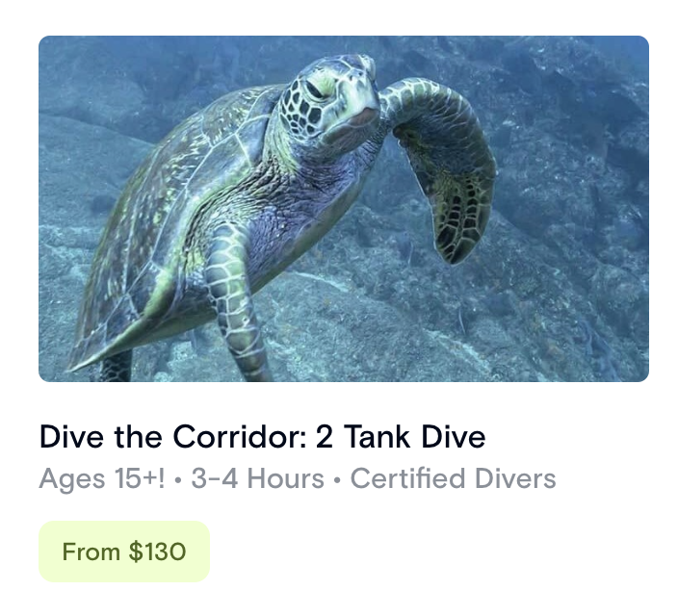Click the word "Divers" in the subtitle
The width and height of the screenshot is (678, 616).
(515, 479)
